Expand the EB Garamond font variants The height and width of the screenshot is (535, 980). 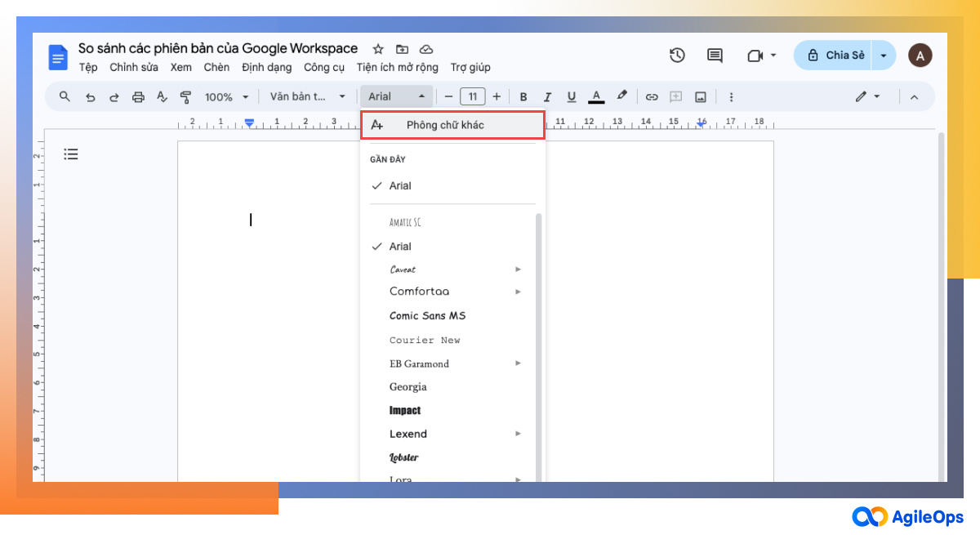click(x=519, y=363)
